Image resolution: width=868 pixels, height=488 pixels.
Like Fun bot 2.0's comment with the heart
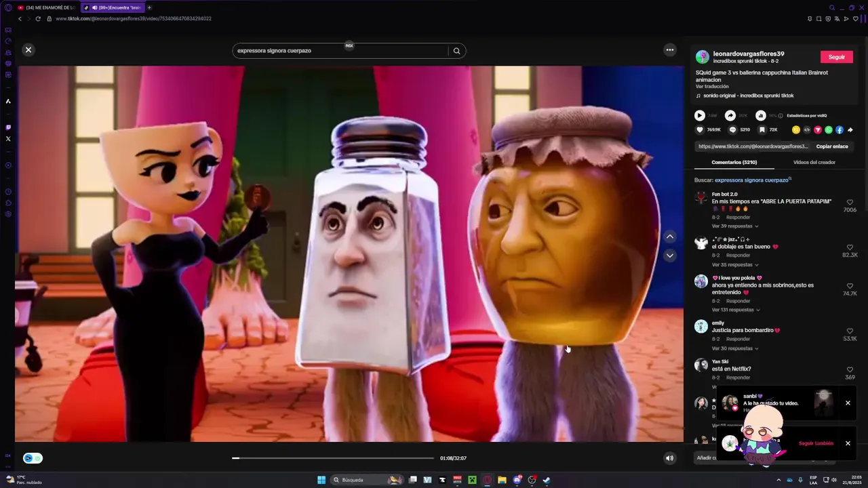coord(850,202)
